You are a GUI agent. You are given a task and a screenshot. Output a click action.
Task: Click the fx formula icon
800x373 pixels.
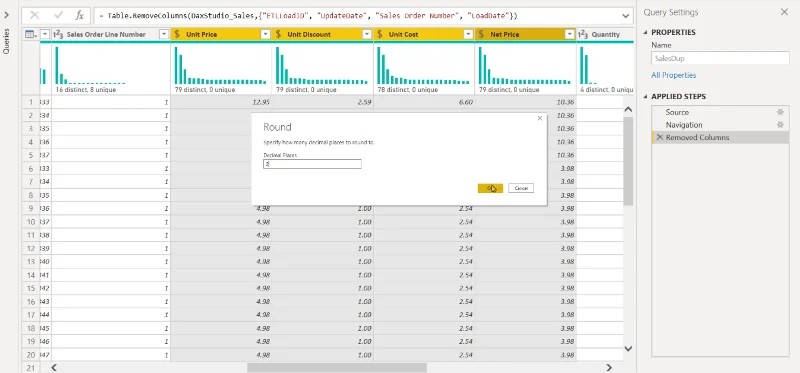(80, 16)
